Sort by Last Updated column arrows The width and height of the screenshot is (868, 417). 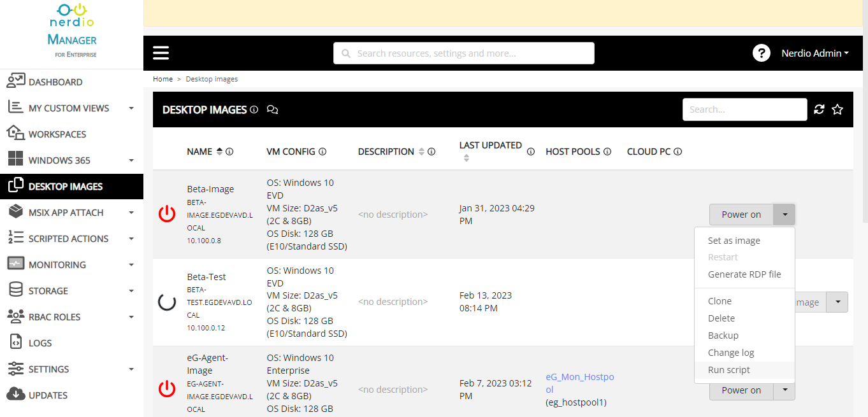tap(466, 158)
